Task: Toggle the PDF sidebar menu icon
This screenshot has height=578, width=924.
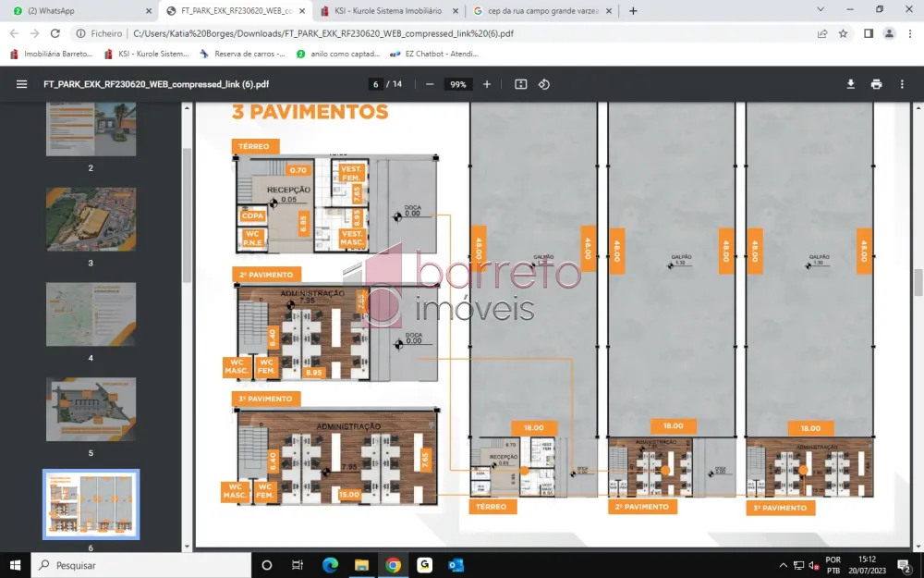Action: click(x=21, y=84)
